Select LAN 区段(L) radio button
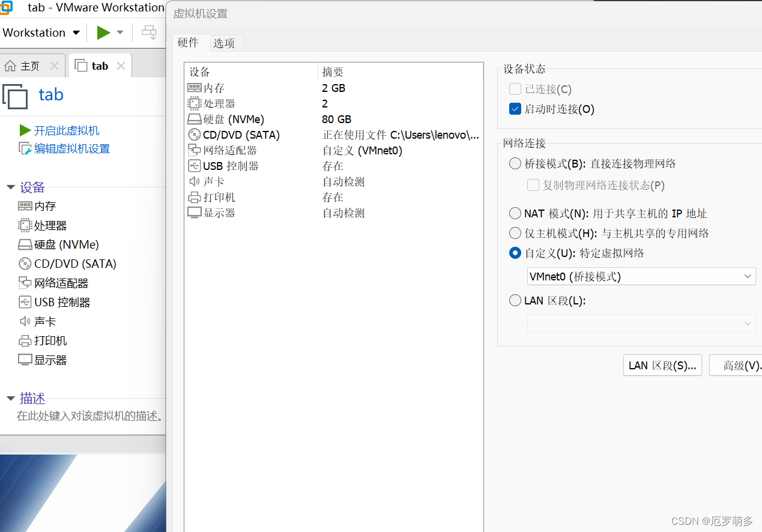Viewport: 762px width, 532px height. (x=515, y=301)
